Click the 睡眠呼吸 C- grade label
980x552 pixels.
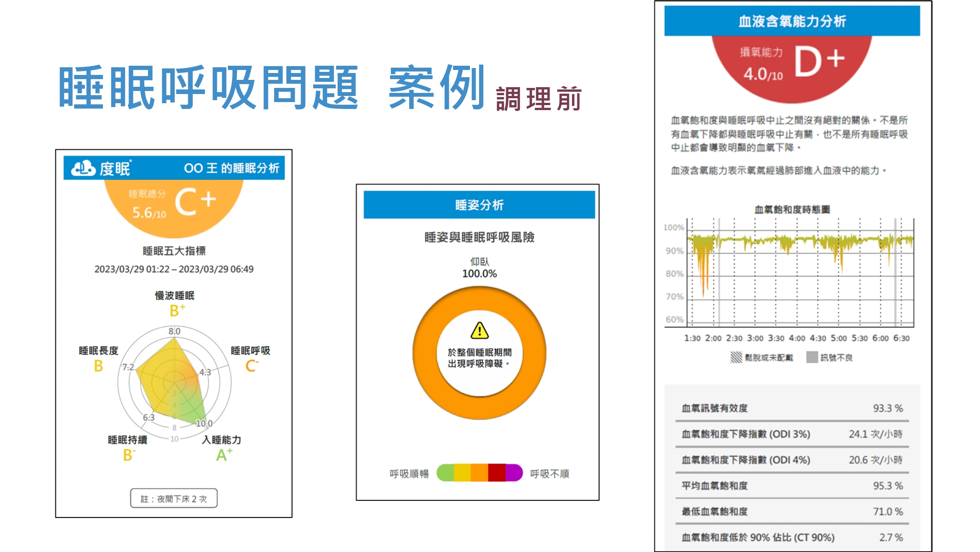251,366
